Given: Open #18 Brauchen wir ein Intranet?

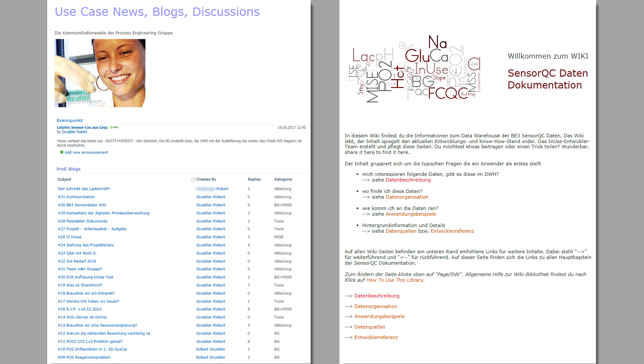Looking at the screenshot, I should point(86,293).
